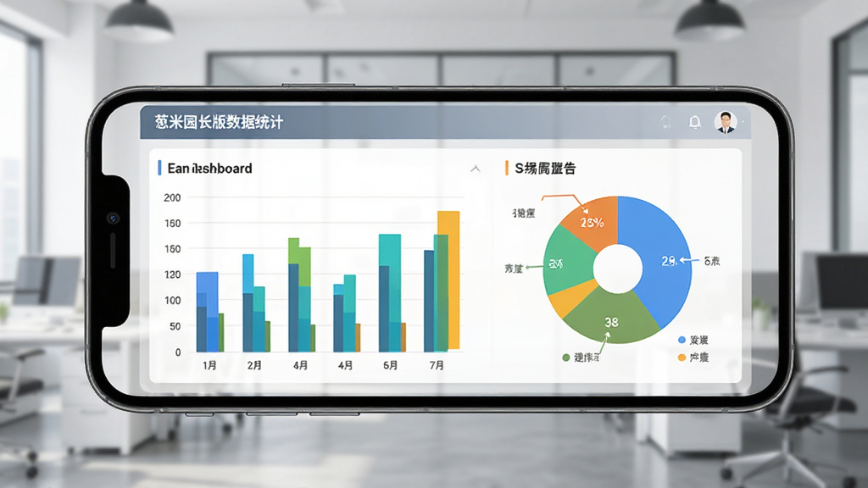Click the green legend dot below pie chart

(565, 358)
